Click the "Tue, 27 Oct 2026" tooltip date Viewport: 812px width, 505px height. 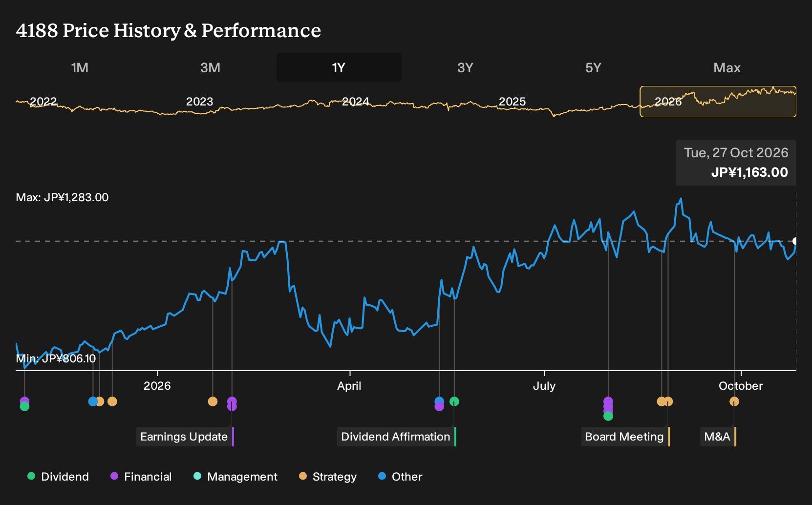(x=736, y=153)
